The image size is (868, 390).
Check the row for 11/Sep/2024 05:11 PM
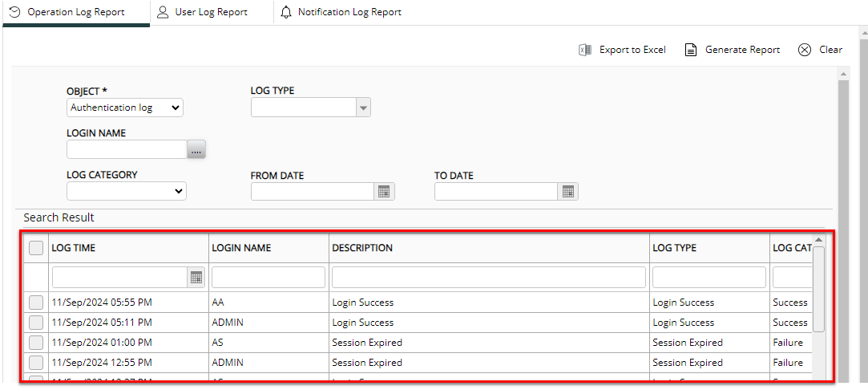pyautogui.click(x=36, y=323)
